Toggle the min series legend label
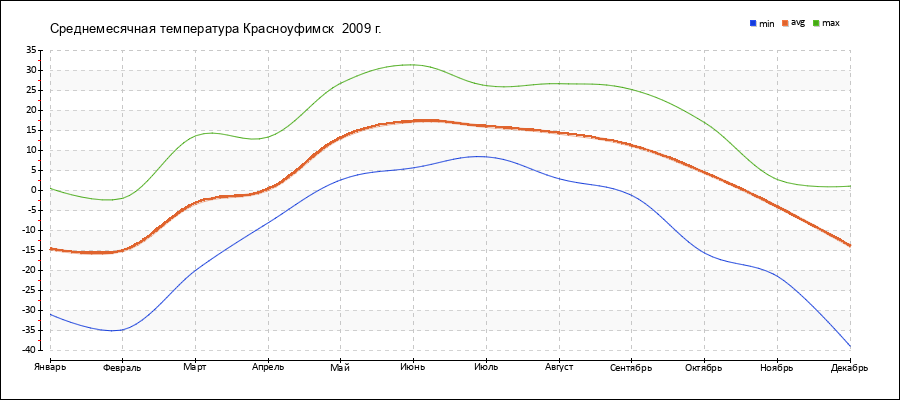The height and width of the screenshot is (400, 900). tap(767, 22)
